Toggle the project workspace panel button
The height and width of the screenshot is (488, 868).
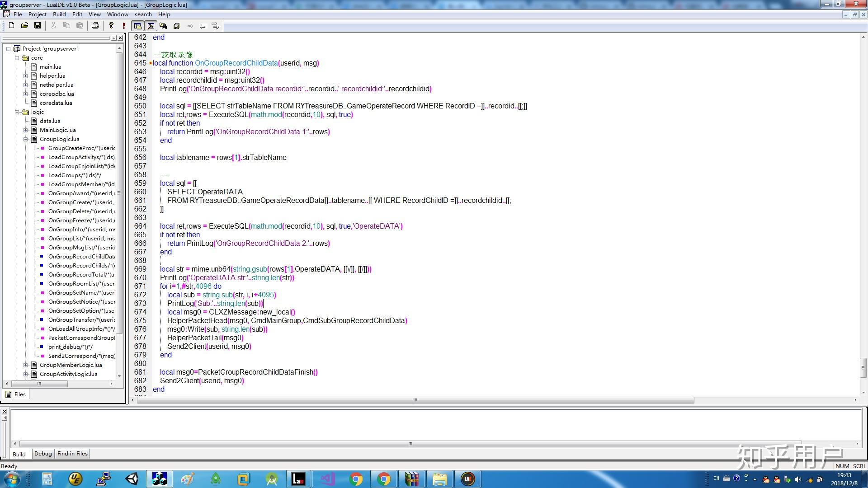137,26
